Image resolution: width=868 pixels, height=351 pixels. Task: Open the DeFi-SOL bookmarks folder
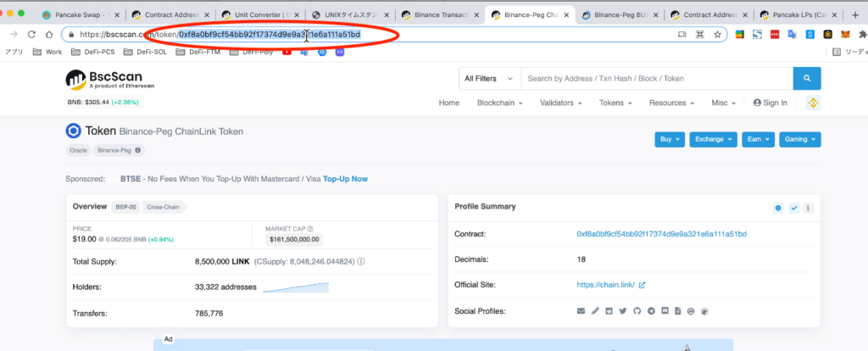[146, 52]
